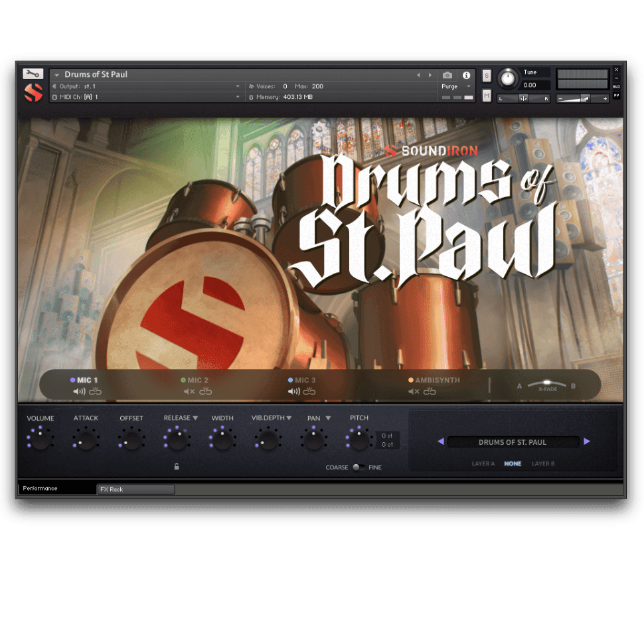This screenshot has width=644, height=644.
Task: Click the Pitch knob
Action: (x=359, y=440)
